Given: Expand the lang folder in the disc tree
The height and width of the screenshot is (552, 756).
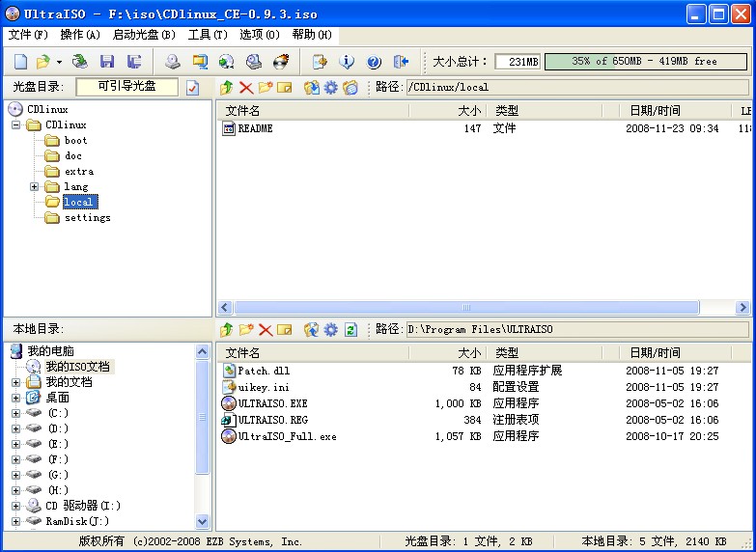Looking at the screenshot, I should pos(34,186).
